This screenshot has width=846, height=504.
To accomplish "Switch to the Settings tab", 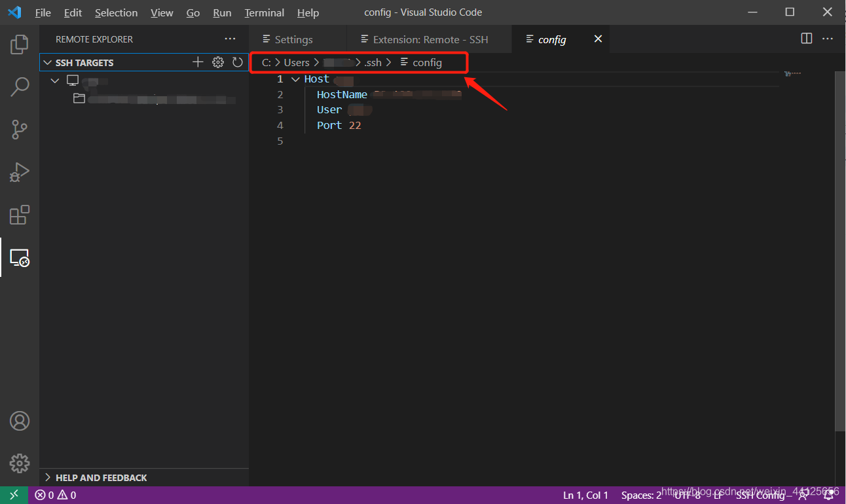I will [298, 39].
